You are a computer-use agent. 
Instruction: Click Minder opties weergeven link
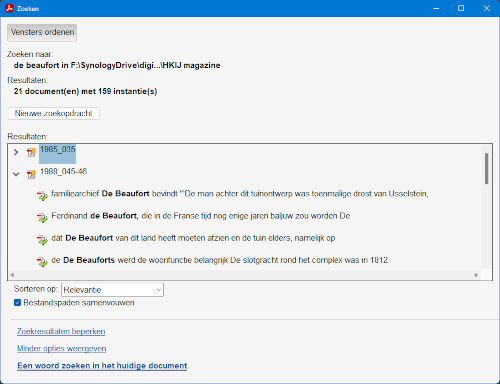coord(62,349)
